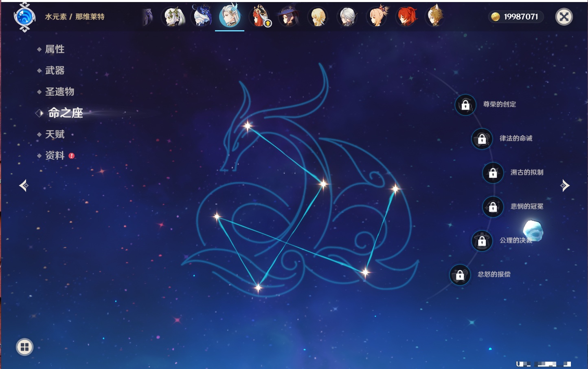Select Mona's avatar with the witch hat
The height and width of the screenshot is (369, 588).
click(289, 17)
